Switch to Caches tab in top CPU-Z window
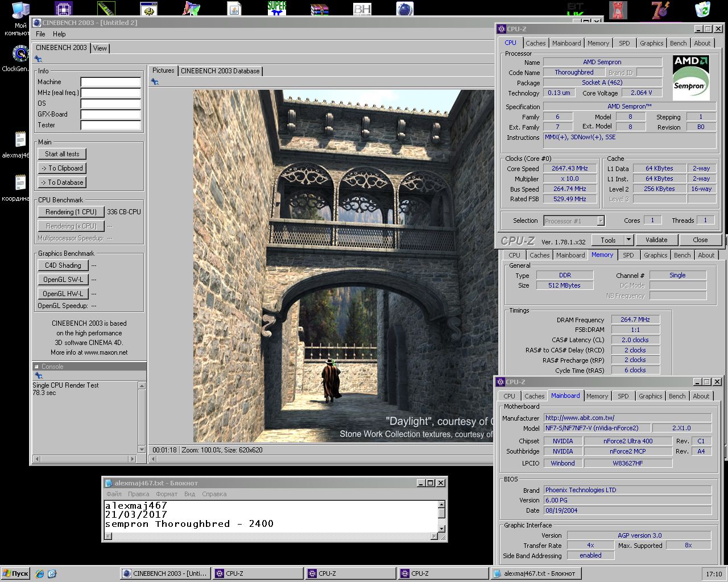Screen dimensions: 728x582 click(535, 43)
